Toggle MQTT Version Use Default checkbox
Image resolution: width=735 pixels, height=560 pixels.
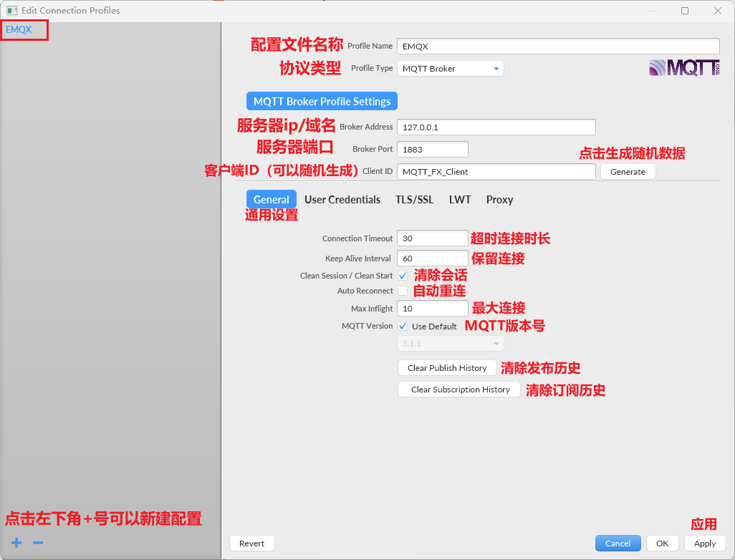403,326
